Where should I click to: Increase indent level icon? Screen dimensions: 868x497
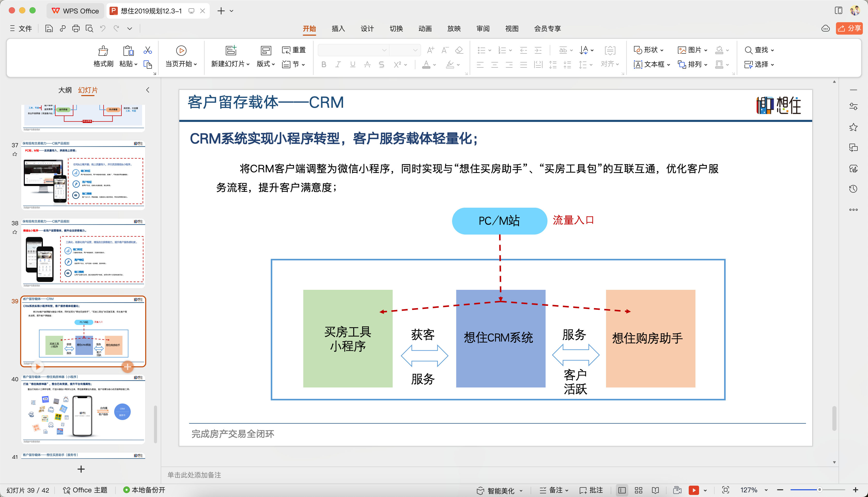point(538,50)
